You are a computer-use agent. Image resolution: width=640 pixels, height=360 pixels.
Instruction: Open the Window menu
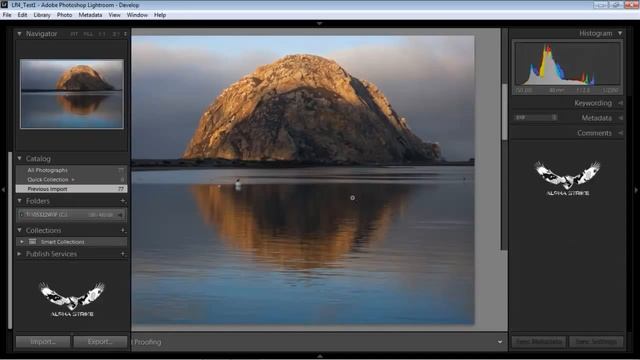pos(137,15)
